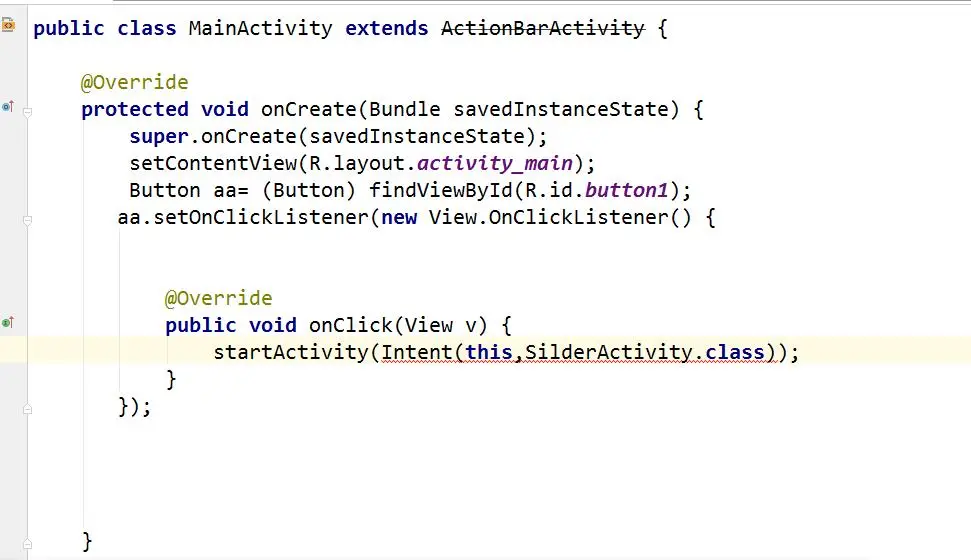This screenshot has width=971, height=560.
Task: Click the MainActivity class name
Action: click(x=260, y=28)
